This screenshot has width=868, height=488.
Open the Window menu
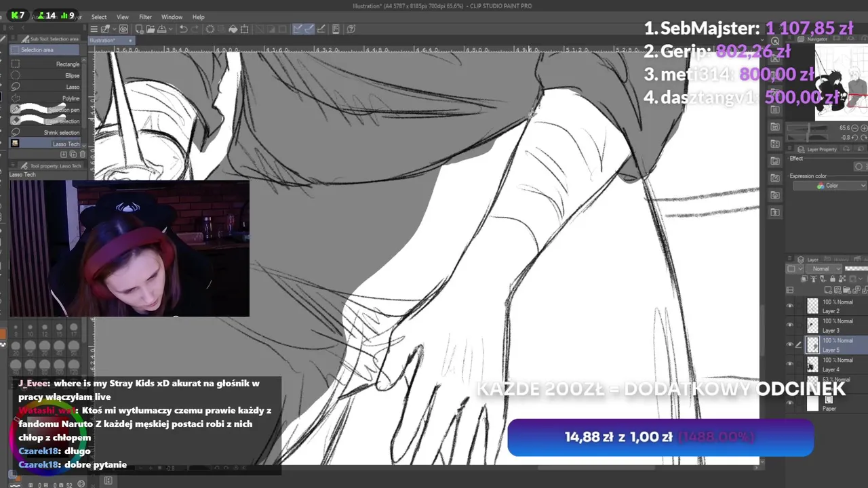(x=172, y=17)
